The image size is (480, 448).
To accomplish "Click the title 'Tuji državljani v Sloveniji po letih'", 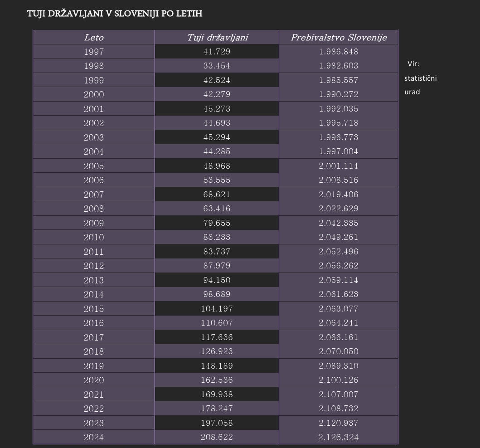I will pyautogui.click(x=115, y=14).
